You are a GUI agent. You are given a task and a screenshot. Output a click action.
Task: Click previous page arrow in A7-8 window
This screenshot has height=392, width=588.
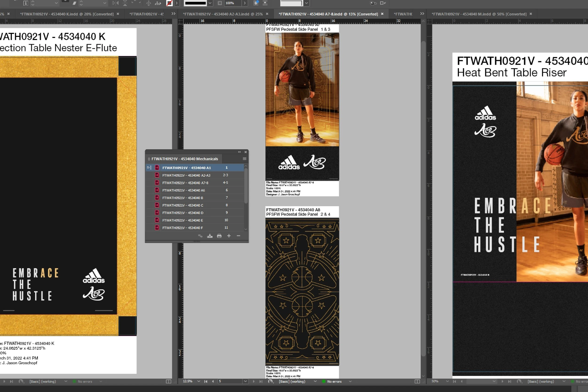pyautogui.click(x=213, y=381)
